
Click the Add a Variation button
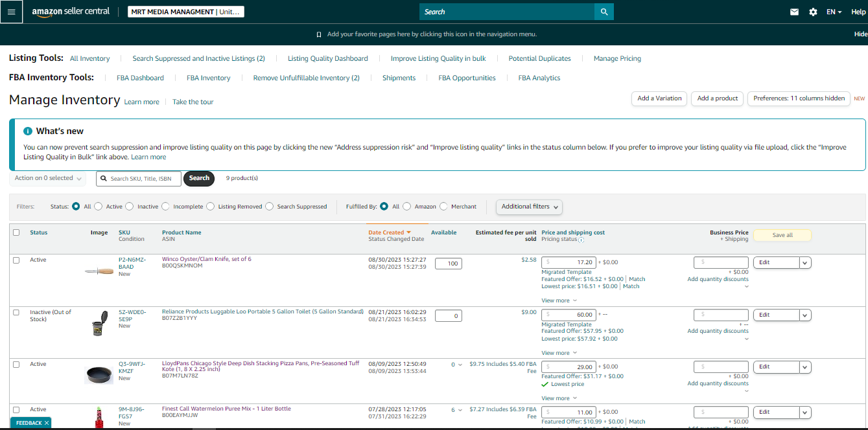click(659, 98)
